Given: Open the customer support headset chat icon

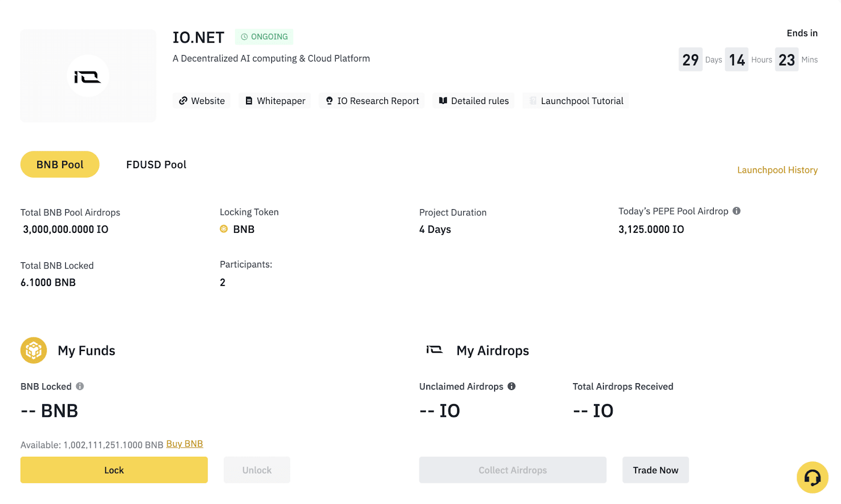Looking at the screenshot, I should coord(812,477).
